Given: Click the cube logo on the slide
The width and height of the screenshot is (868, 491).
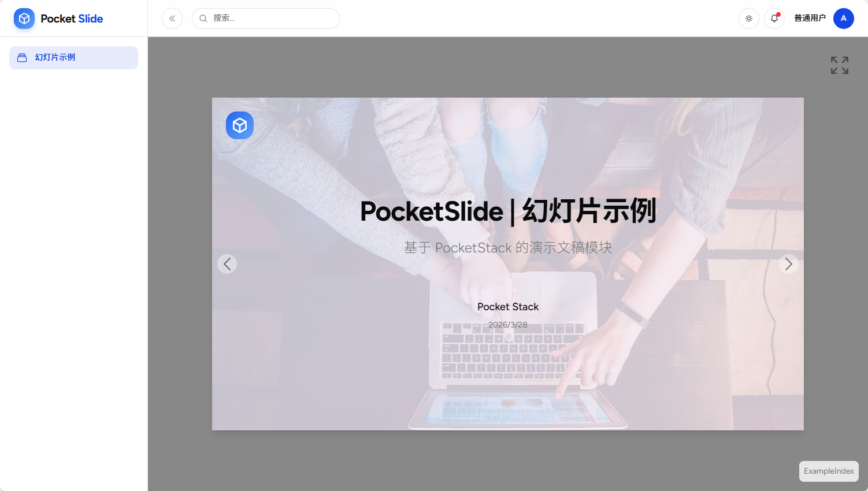Looking at the screenshot, I should click(x=240, y=125).
